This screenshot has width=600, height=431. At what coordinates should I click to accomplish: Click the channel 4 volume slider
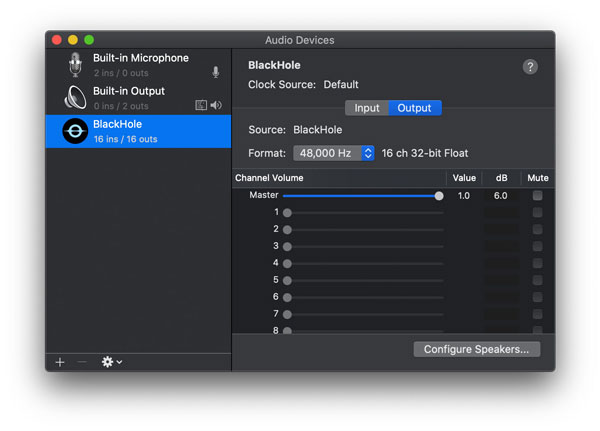click(363, 263)
